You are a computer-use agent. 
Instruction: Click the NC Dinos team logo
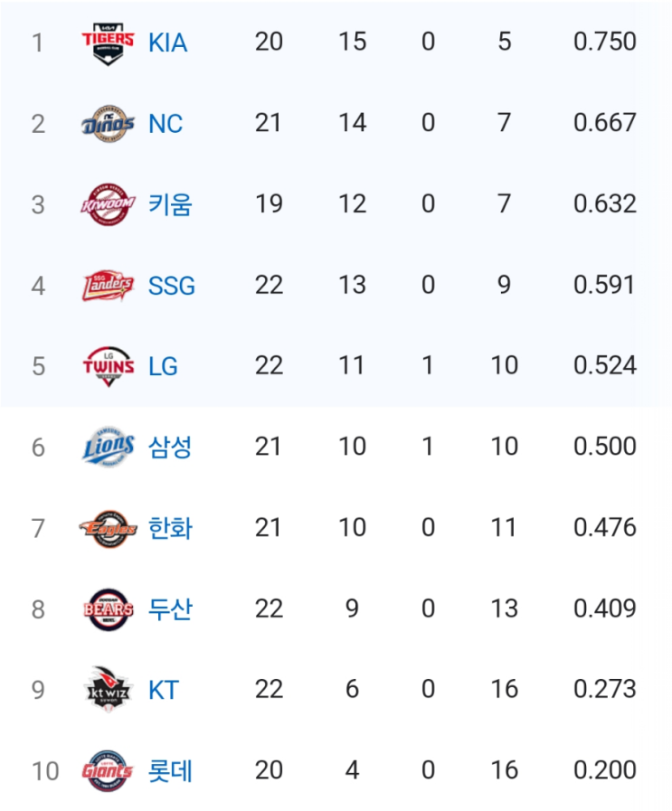point(109,124)
